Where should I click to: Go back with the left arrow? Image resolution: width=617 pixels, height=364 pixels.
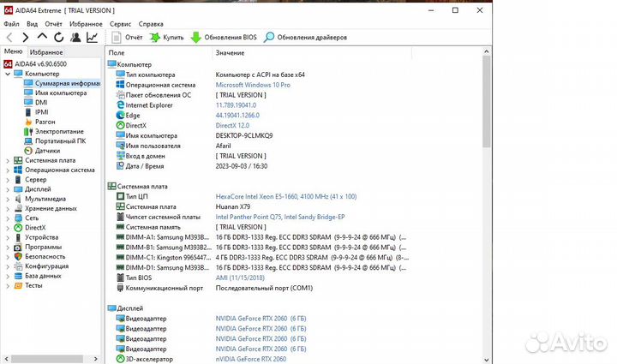click(x=9, y=38)
